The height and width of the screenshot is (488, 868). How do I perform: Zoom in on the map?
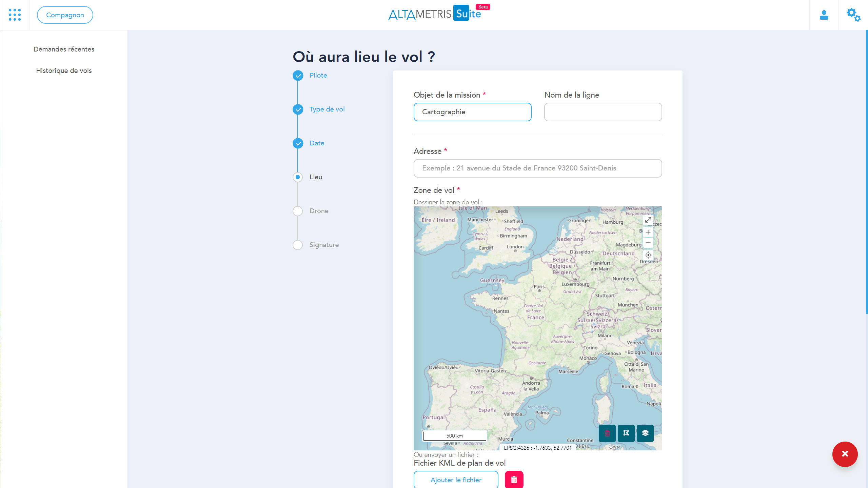[648, 232]
